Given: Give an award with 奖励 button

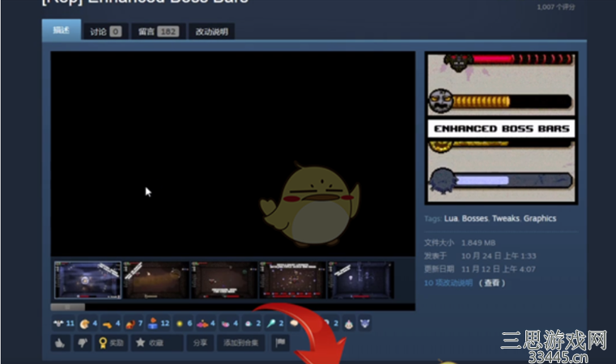Looking at the screenshot, I should (x=111, y=343).
